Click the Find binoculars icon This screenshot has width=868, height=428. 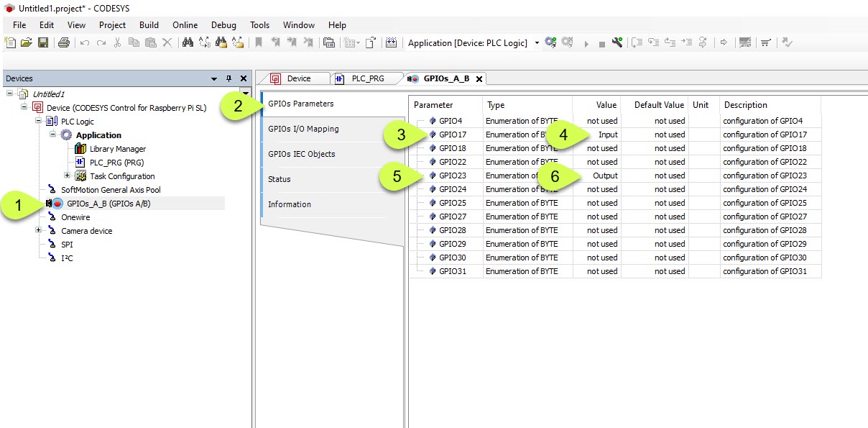click(x=188, y=43)
